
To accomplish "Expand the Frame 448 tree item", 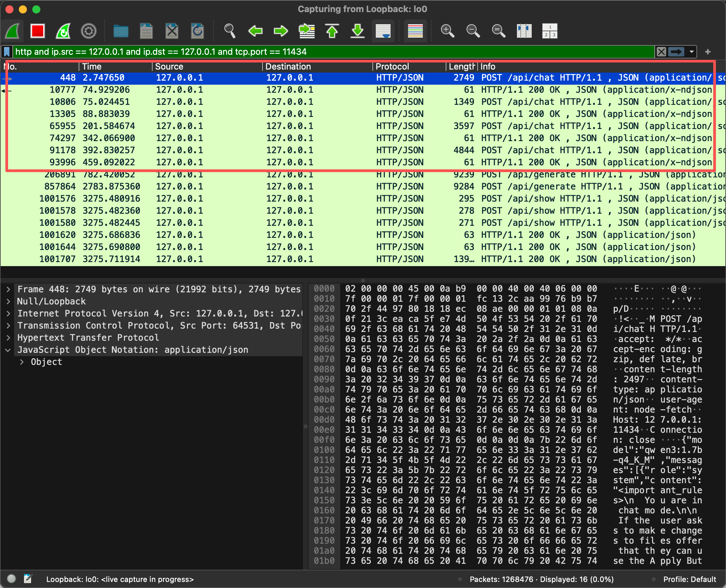I will click(x=8, y=289).
